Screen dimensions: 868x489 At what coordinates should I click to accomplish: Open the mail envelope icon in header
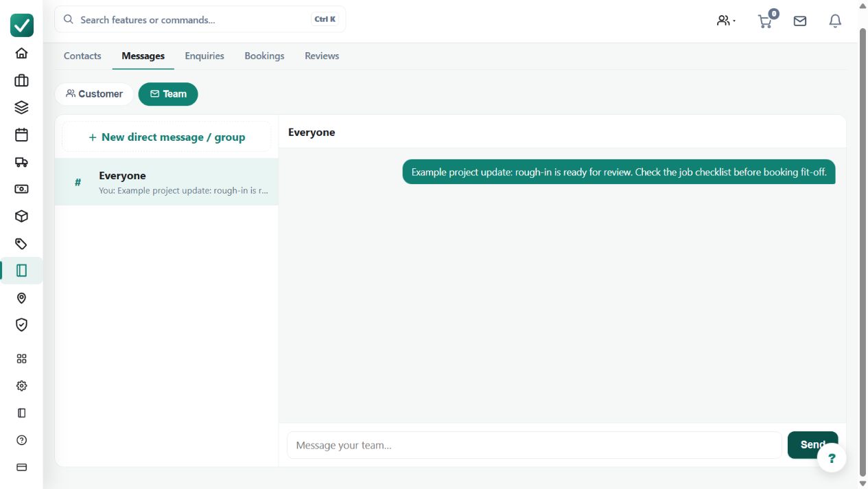tap(800, 21)
